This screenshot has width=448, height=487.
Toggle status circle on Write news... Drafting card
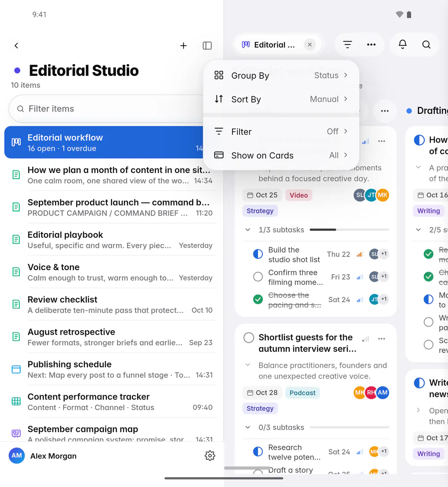(419, 383)
